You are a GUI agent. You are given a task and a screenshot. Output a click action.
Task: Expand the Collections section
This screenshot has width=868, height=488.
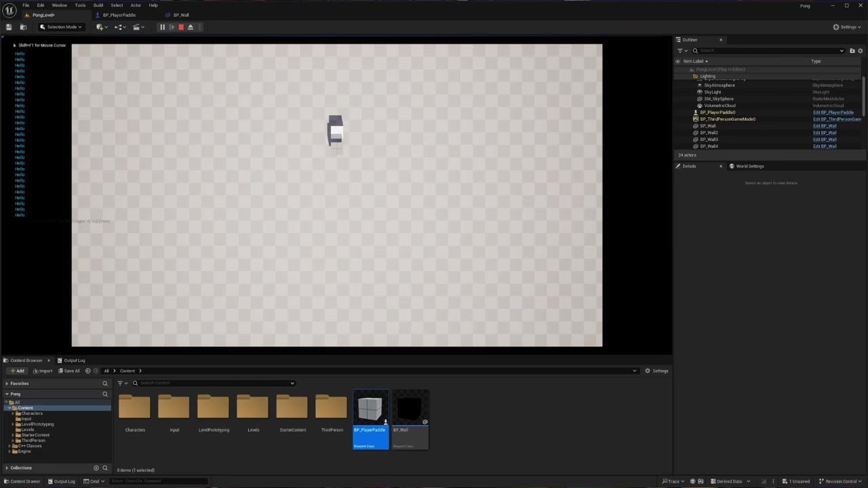(x=7, y=468)
